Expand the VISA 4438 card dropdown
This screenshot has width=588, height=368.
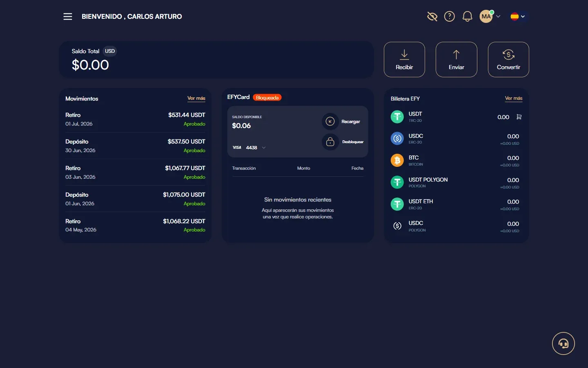[264, 148]
